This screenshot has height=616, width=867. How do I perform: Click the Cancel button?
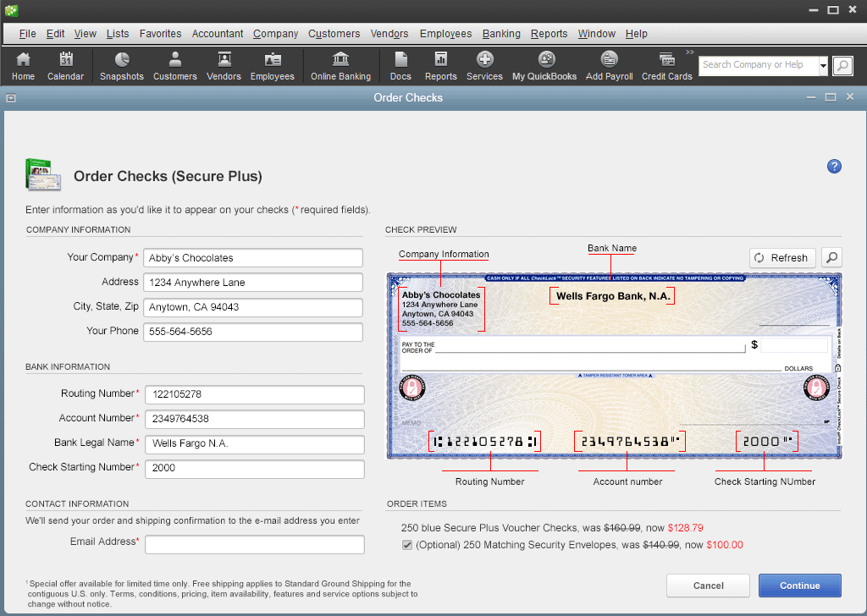[708, 586]
